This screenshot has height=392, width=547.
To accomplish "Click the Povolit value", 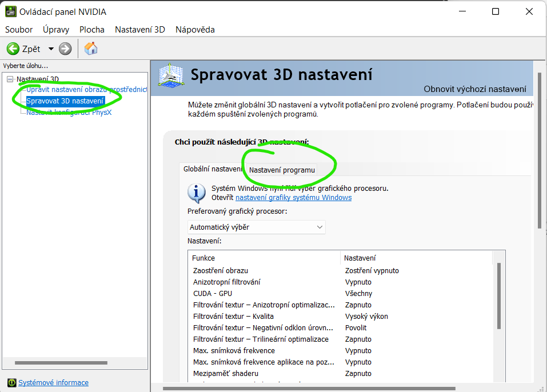I will 356,328.
